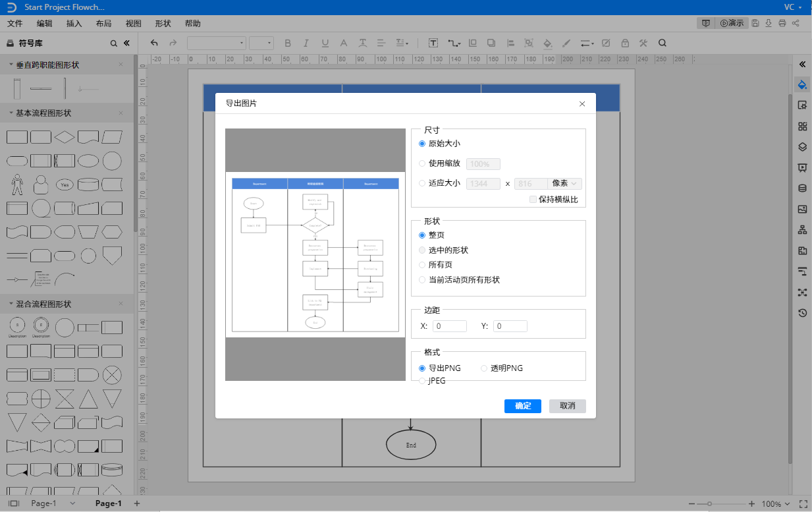The height and width of the screenshot is (512, 812).
Task: Click the 取消 button
Action: tap(568, 406)
